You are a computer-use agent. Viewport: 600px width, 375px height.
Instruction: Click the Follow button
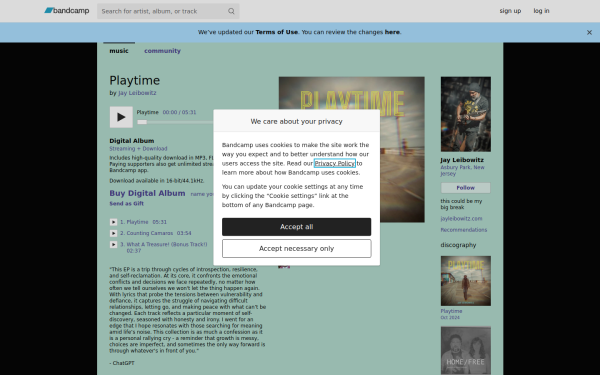[466, 188]
